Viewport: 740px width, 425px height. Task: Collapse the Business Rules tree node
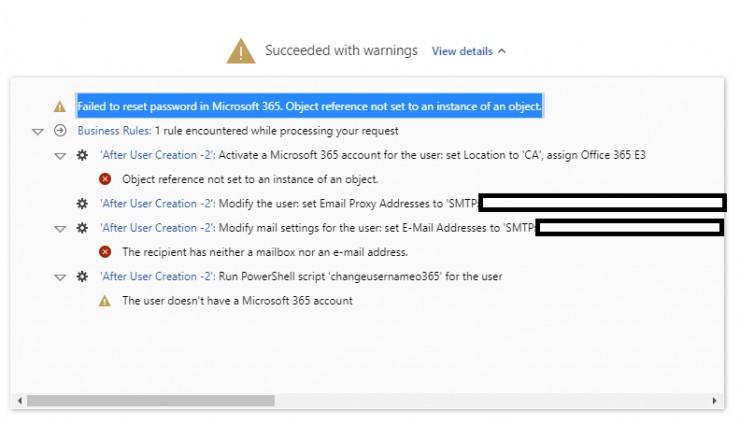click(38, 131)
